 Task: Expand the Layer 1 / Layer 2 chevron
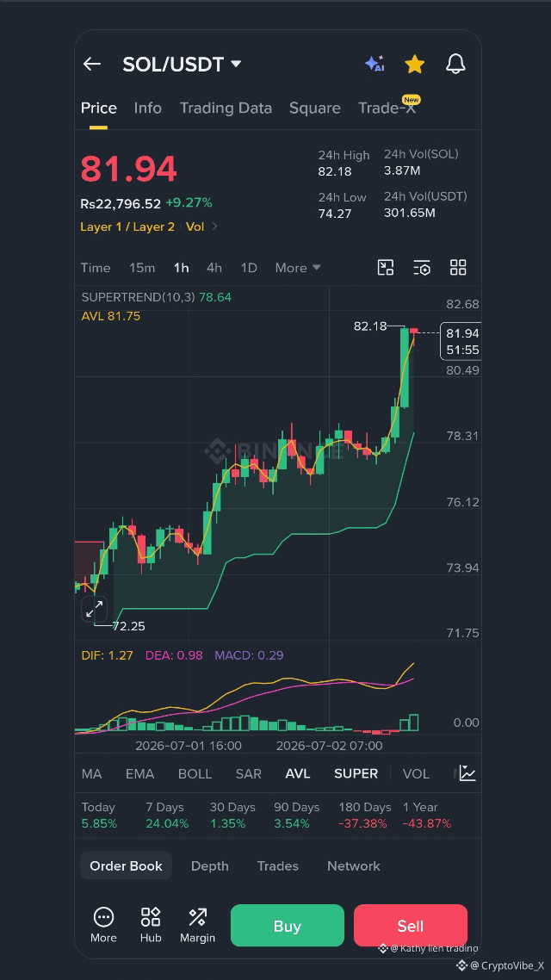(214, 226)
